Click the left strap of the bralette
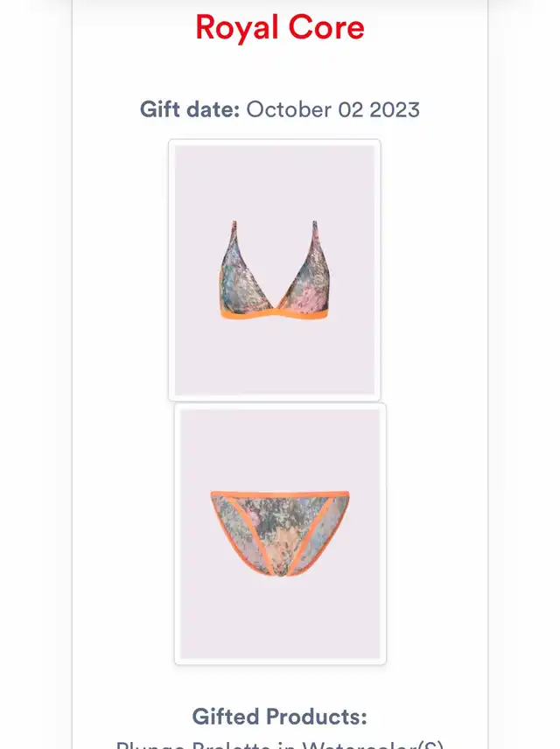This screenshot has height=749, width=560. tap(233, 239)
